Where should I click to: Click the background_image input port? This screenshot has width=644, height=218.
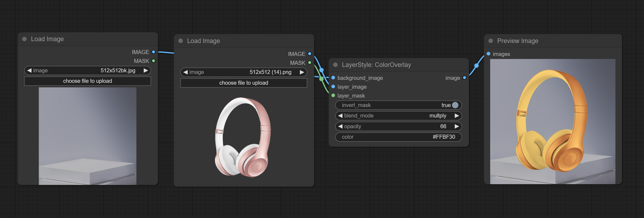pos(333,78)
